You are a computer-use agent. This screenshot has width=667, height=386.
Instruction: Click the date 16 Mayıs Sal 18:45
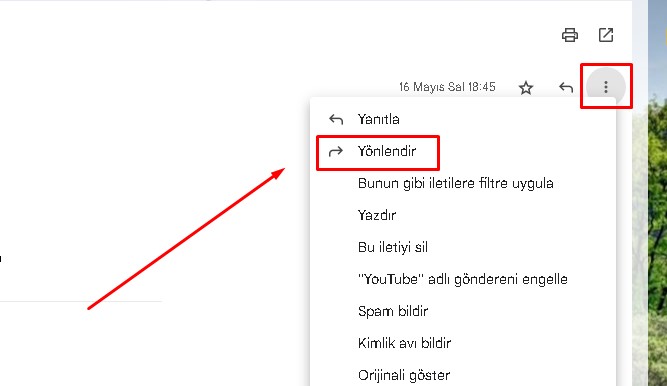click(x=447, y=87)
